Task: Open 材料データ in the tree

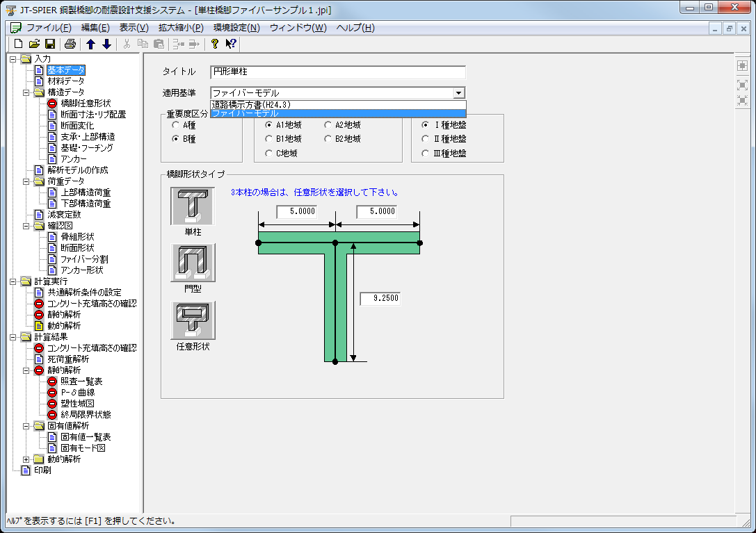Action: pyautogui.click(x=65, y=81)
